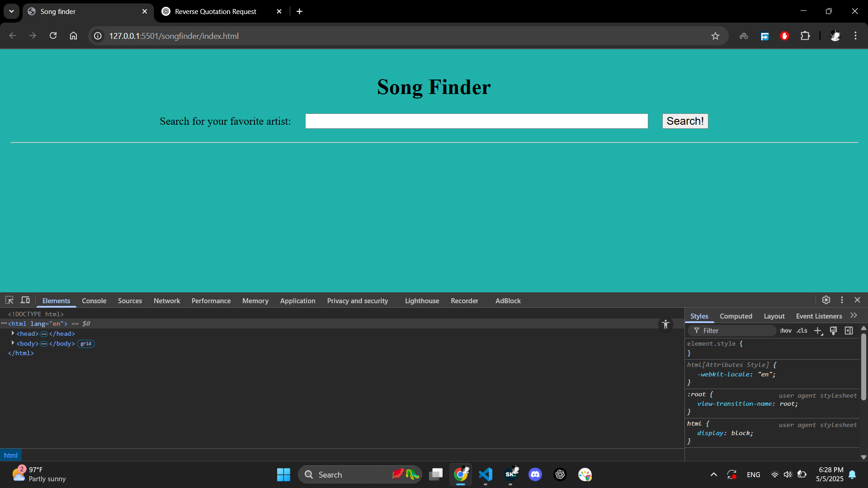Viewport: 868px width, 488px height.
Task: Close the Reverse Quotation Request tab
Action: click(279, 11)
